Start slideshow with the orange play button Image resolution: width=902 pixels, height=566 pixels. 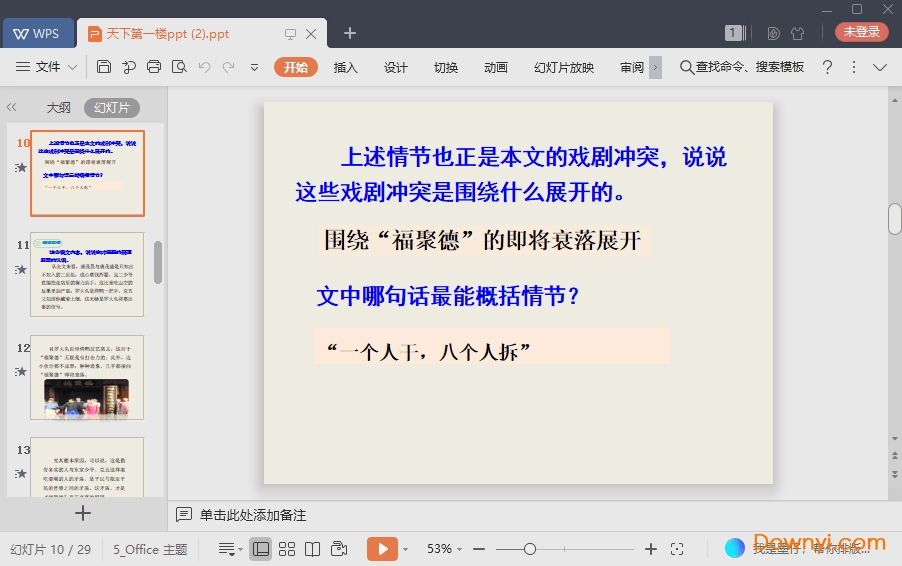(x=381, y=549)
